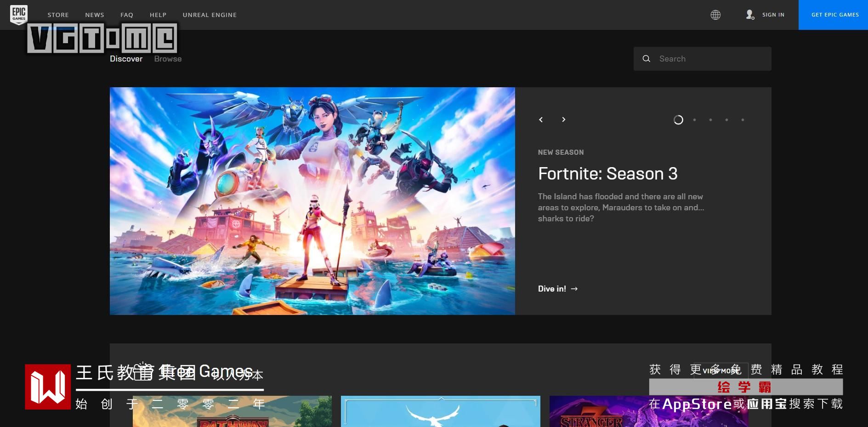Select the second carousel dot
The height and width of the screenshot is (427, 868).
point(694,120)
